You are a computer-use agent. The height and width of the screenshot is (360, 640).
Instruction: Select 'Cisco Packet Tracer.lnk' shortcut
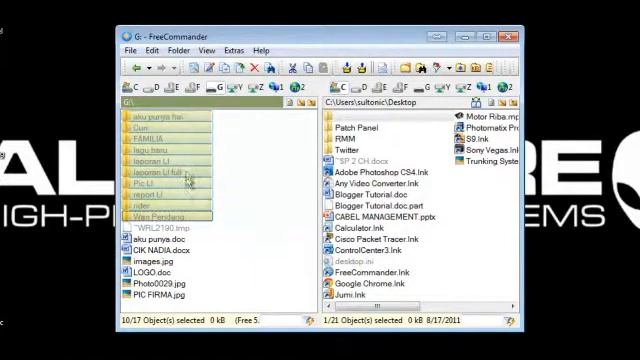(x=371, y=239)
